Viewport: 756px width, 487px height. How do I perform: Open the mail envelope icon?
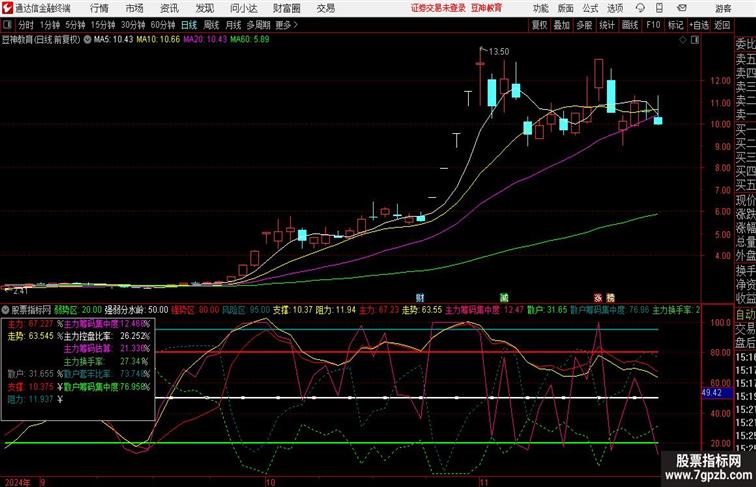[682, 8]
